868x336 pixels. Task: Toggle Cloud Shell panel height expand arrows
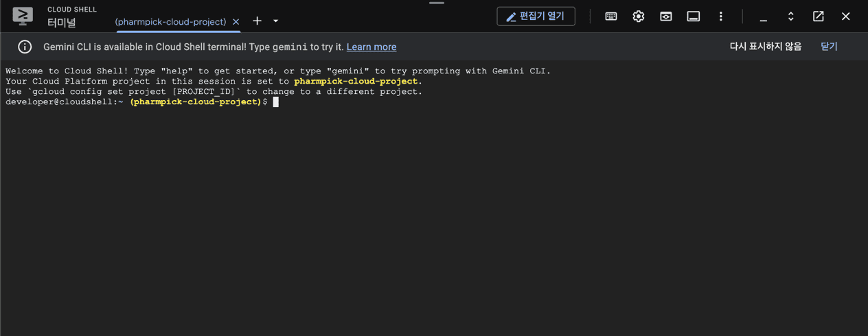[x=791, y=16]
